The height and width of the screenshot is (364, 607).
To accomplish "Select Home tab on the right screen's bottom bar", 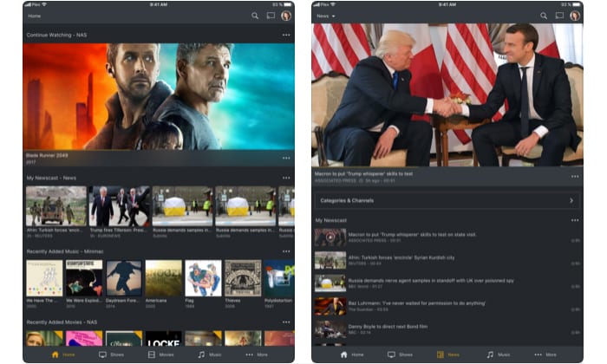I will point(352,354).
